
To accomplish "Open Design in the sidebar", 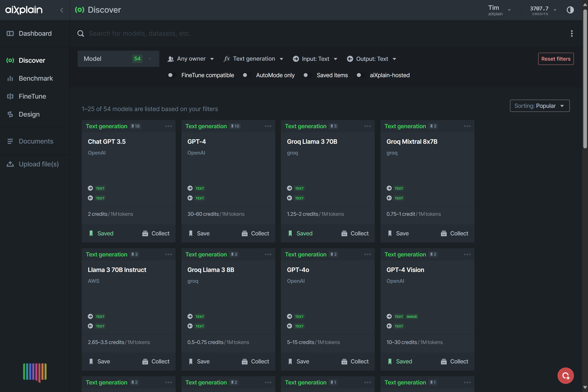I will 35,115.
